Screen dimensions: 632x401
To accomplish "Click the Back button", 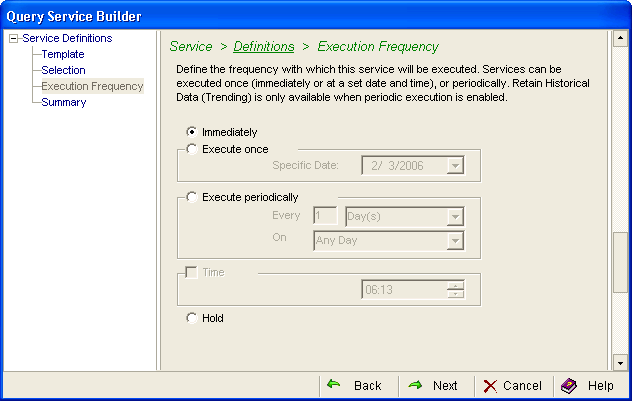I will pyautogui.click(x=358, y=386).
